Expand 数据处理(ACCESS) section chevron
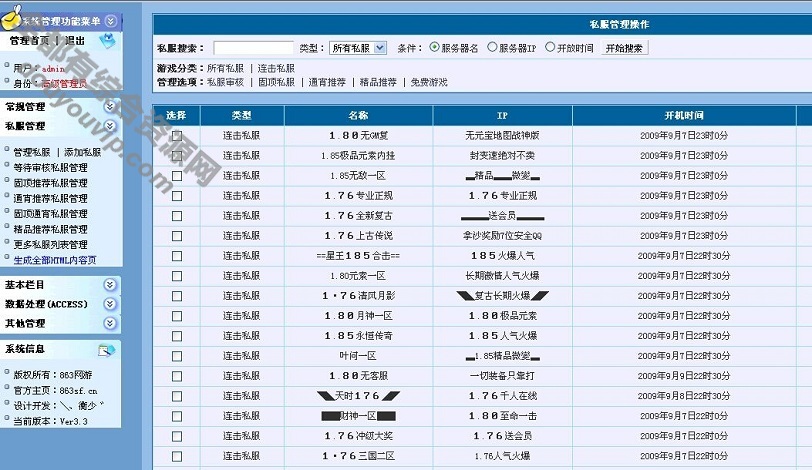Viewport: 812px width, 470px height. [x=109, y=304]
